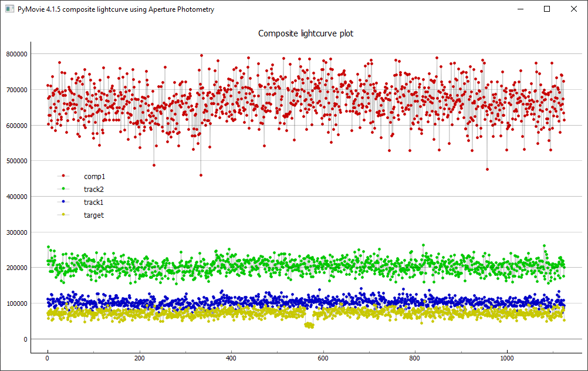This screenshot has height=371, width=588.
Task: Click the yellow target legend marker
Action: point(63,215)
